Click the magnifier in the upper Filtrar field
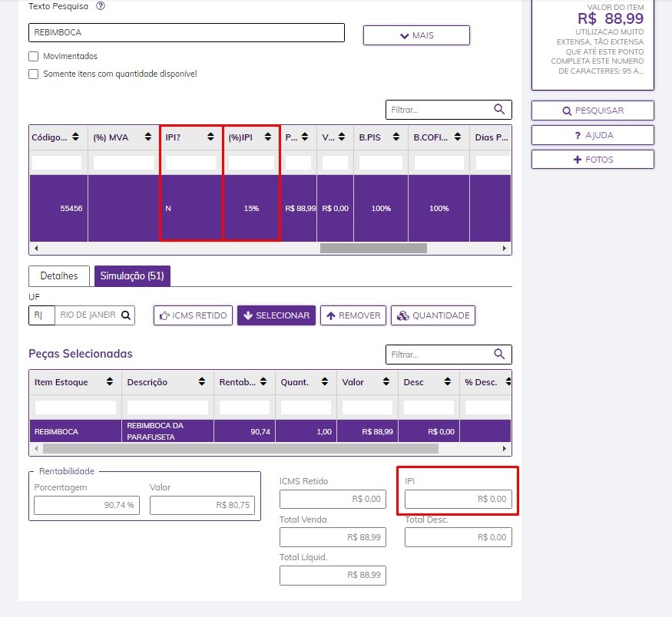Screen dimensions: 672x617 point(499,109)
